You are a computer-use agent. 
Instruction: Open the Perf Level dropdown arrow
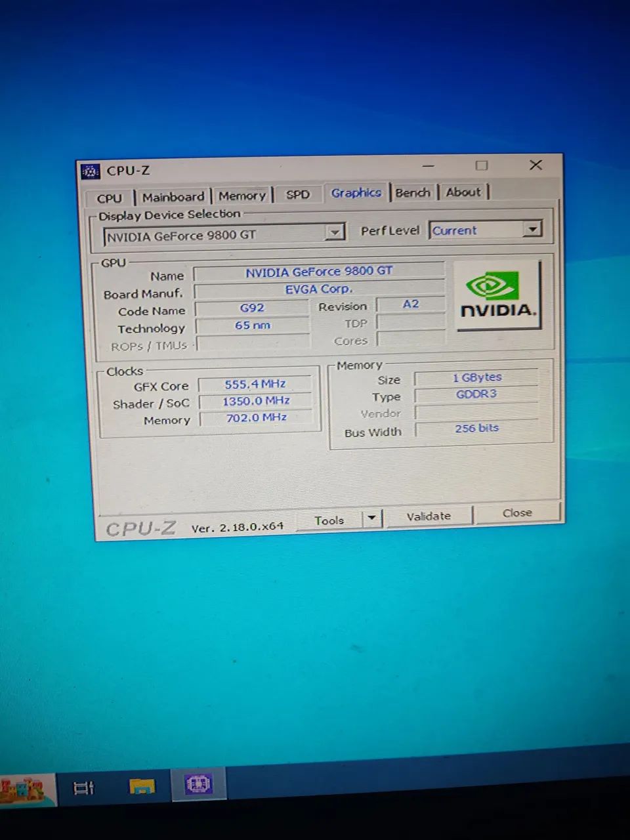[x=532, y=228]
